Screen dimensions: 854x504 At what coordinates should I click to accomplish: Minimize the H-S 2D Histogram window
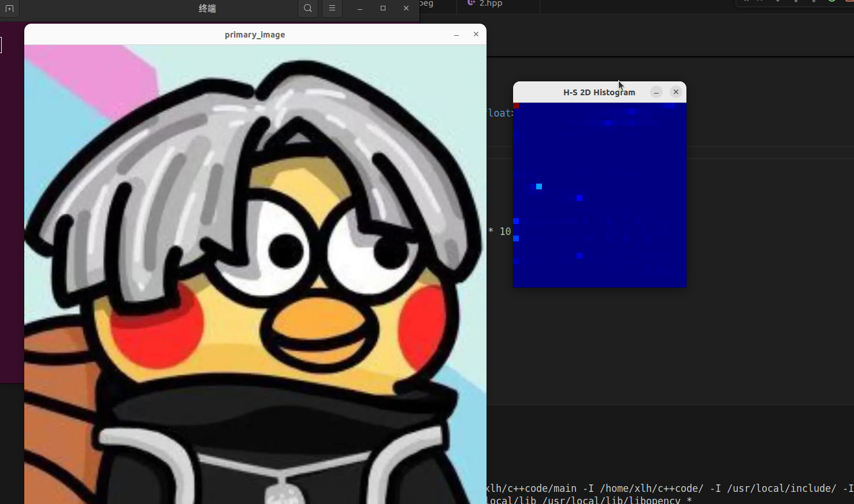(656, 92)
